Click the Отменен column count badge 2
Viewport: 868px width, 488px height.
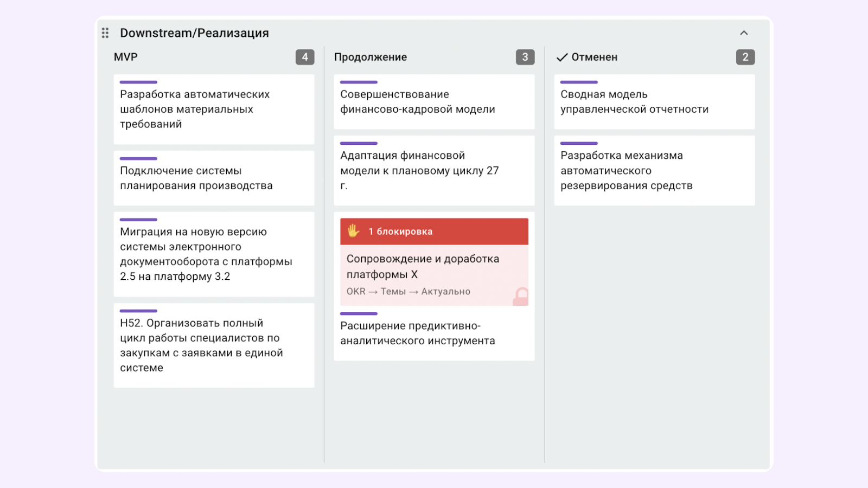[x=745, y=57]
